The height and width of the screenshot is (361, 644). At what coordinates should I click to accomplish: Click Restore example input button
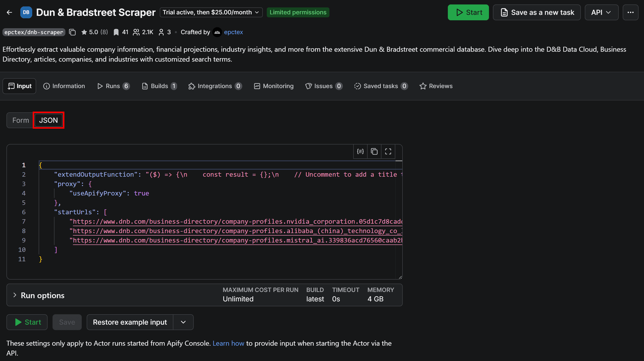click(x=130, y=322)
